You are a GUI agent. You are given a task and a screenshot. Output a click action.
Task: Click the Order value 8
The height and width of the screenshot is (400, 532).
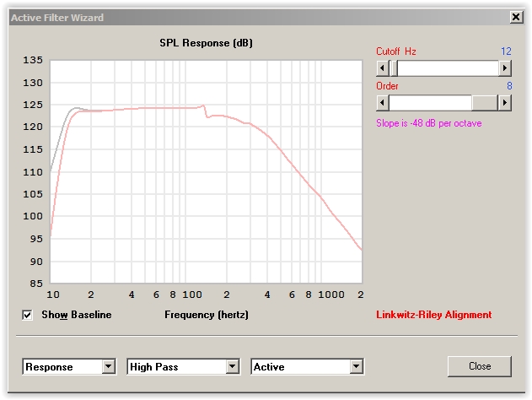coord(509,85)
